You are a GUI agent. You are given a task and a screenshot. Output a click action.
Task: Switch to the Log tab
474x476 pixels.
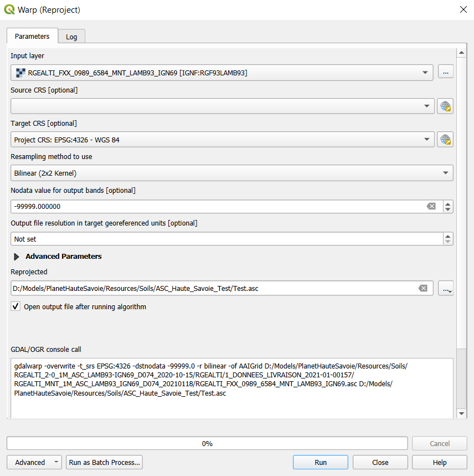[x=71, y=37]
